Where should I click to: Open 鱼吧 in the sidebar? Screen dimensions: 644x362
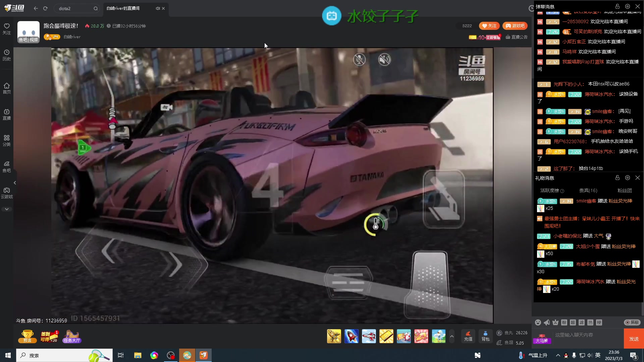[7, 167]
